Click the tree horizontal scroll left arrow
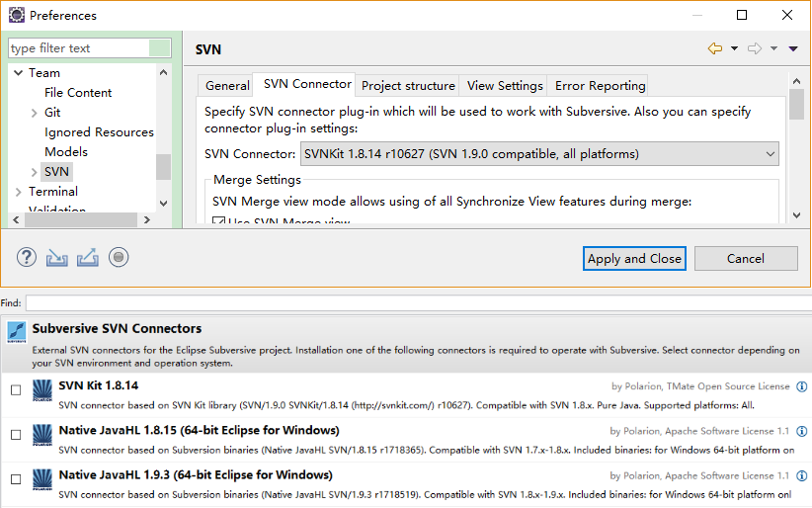812x508 pixels. pyautogui.click(x=16, y=219)
